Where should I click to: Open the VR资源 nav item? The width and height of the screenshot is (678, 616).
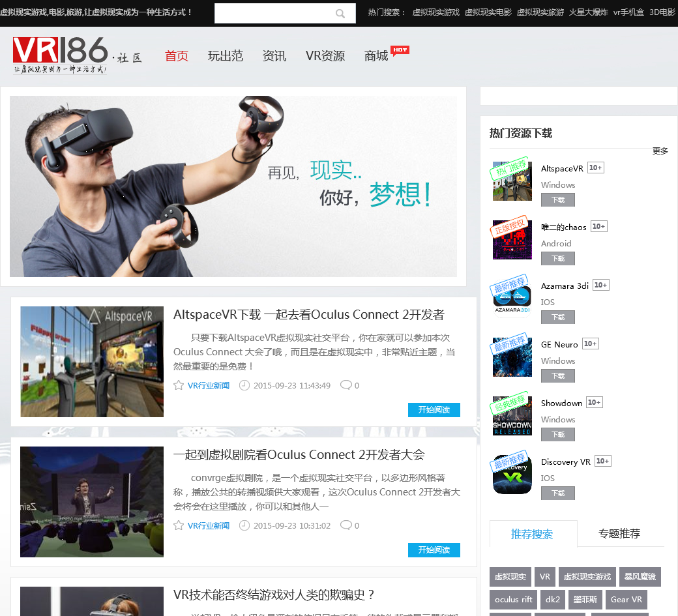(x=325, y=56)
